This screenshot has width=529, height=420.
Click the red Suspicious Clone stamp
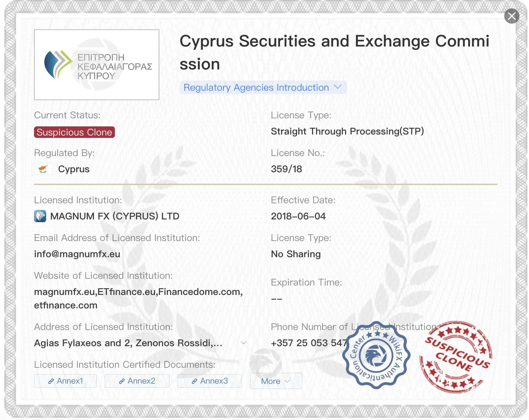pos(456,357)
